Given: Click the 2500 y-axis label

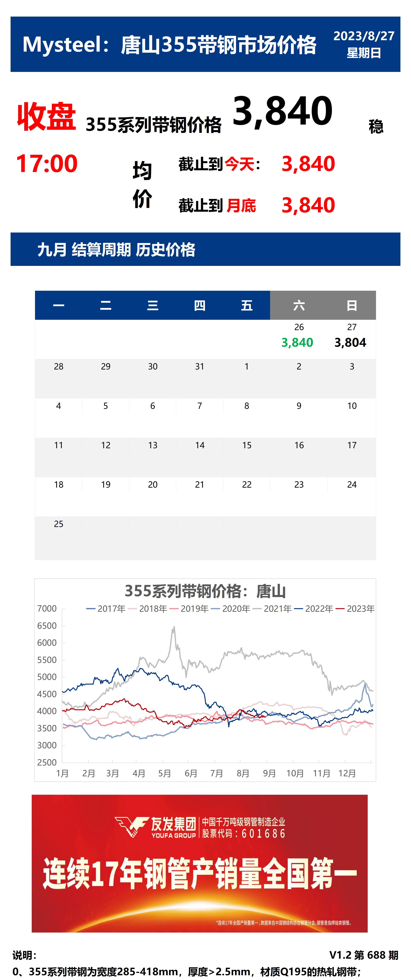Looking at the screenshot, I should click(x=47, y=762).
